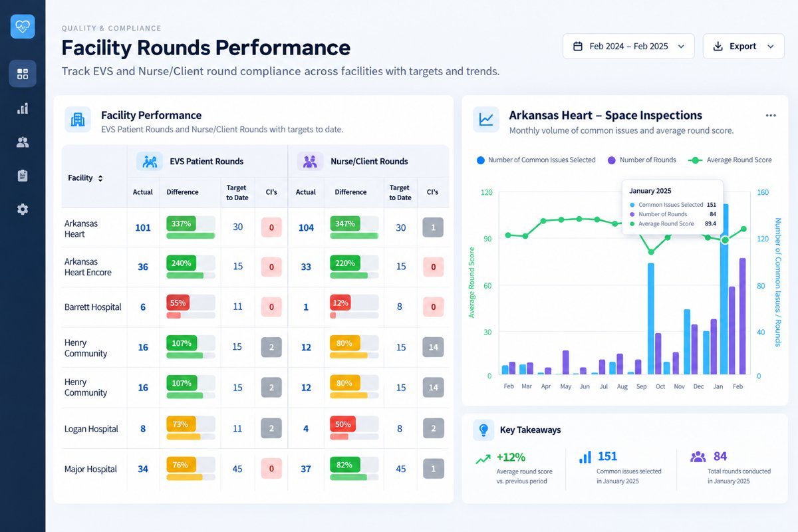Click Arkansas Heart Nurse actual value 104

point(306,227)
